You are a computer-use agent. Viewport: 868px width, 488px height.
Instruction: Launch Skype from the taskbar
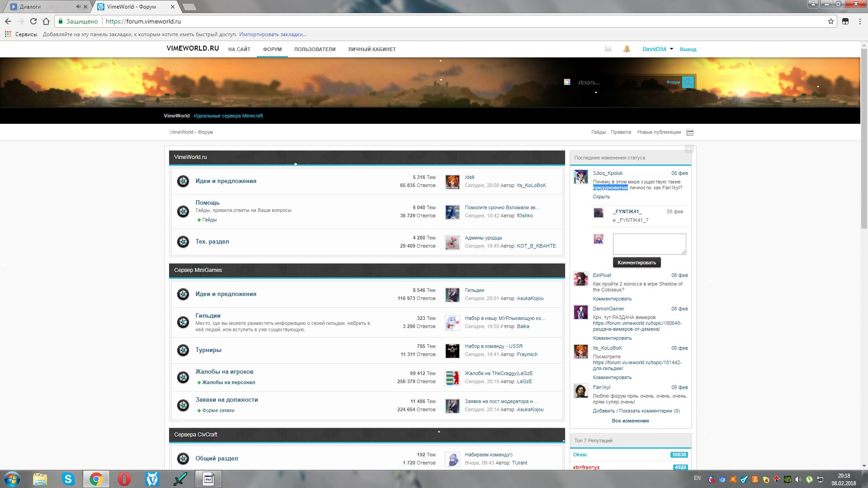(x=68, y=479)
